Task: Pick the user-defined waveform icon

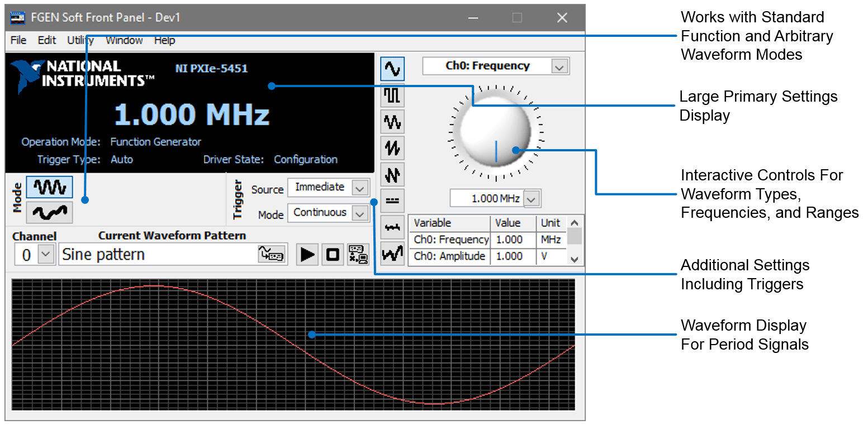Action: (392, 254)
